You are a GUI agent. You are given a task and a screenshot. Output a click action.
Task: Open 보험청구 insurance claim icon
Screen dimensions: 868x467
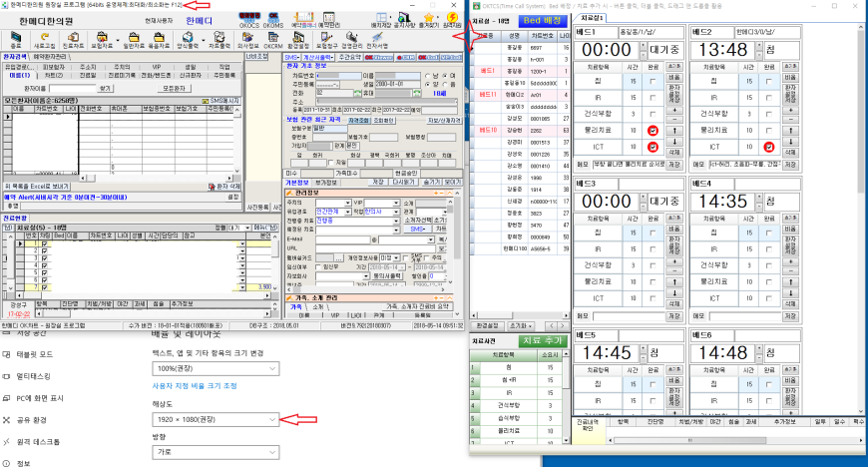pos(326,40)
